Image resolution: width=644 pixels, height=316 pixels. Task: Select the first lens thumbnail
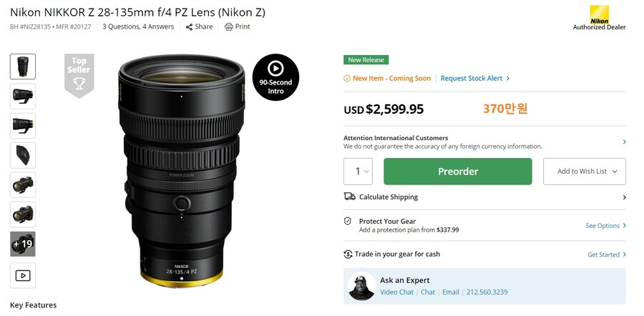(22, 66)
